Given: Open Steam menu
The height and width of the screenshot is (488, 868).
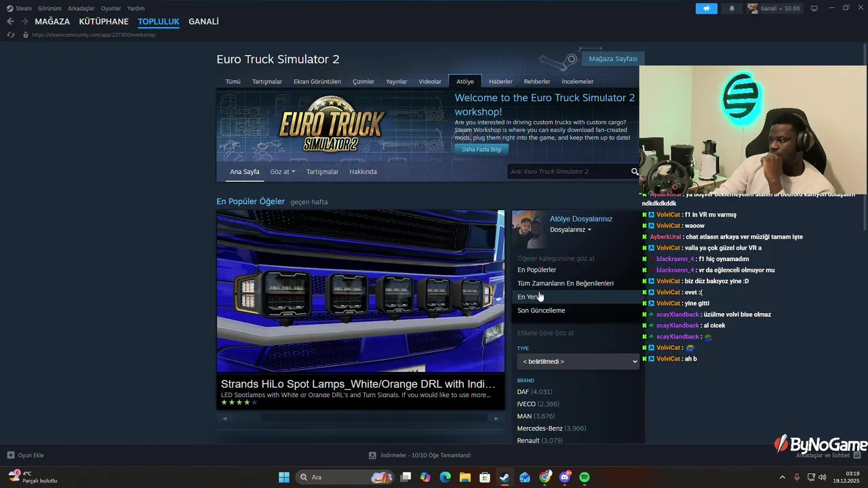Looking at the screenshot, I should (20, 8).
